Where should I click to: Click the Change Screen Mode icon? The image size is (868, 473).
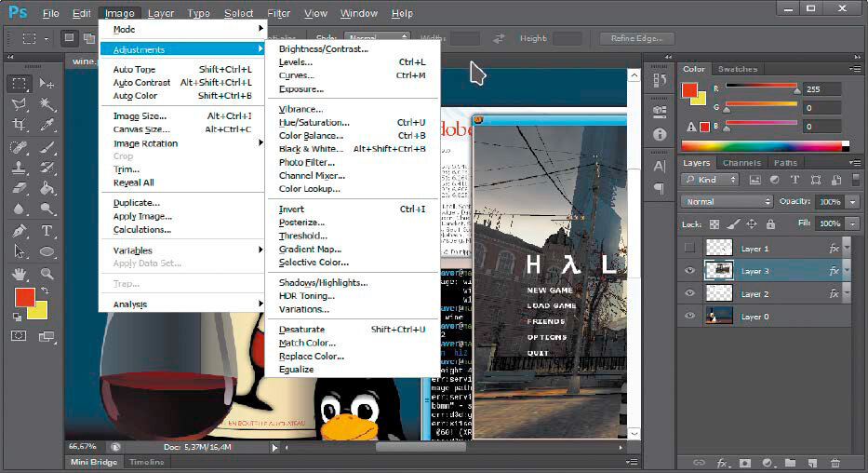point(47,336)
